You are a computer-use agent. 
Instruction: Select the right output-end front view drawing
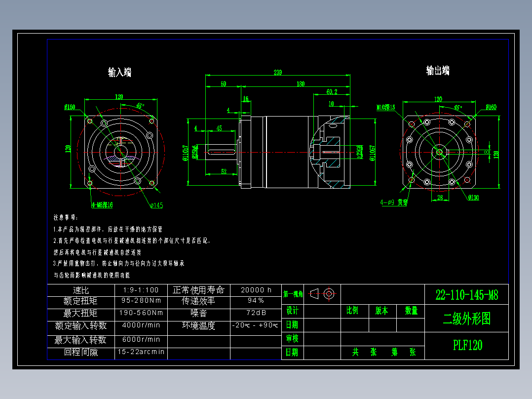click(x=441, y=152)
